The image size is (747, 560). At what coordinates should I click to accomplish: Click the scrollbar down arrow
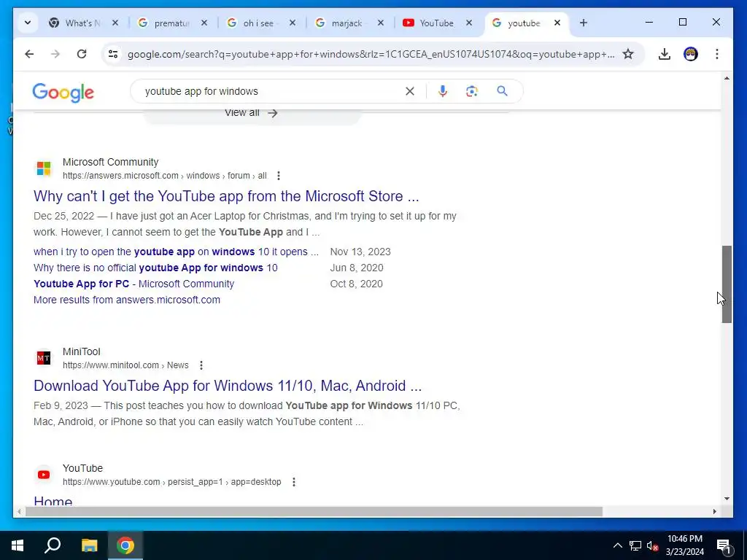[727, 499]
